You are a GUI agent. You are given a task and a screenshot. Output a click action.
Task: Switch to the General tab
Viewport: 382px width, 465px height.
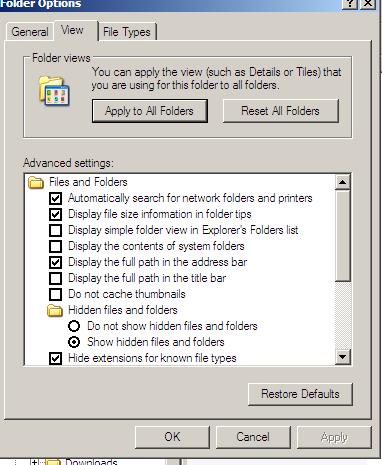pyautogui.click(x=30, y=32)
